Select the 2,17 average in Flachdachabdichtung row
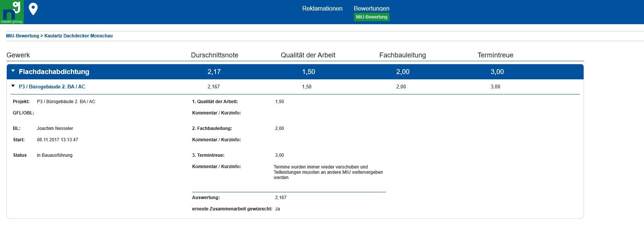Screen dimensions: 644x238 point(214,72)
